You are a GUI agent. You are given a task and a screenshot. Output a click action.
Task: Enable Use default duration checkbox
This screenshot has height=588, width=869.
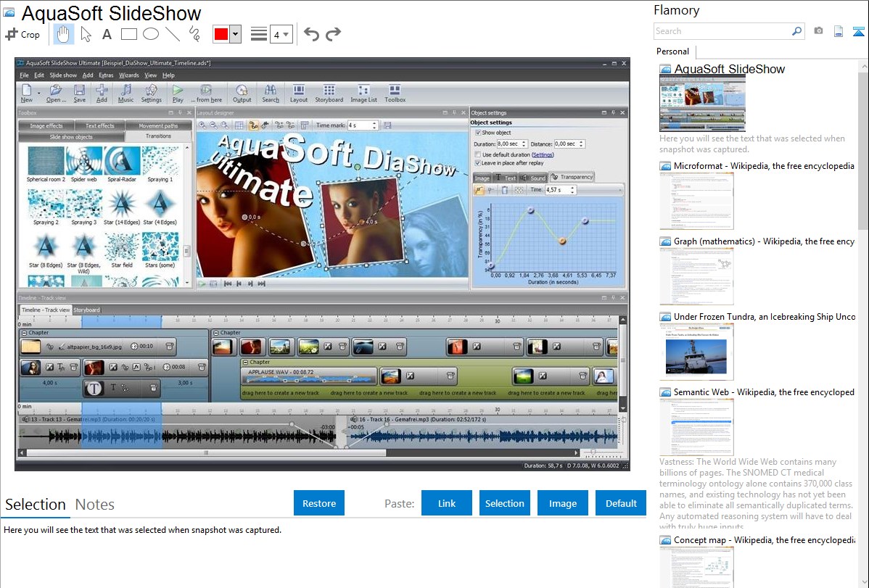(477, 154)
